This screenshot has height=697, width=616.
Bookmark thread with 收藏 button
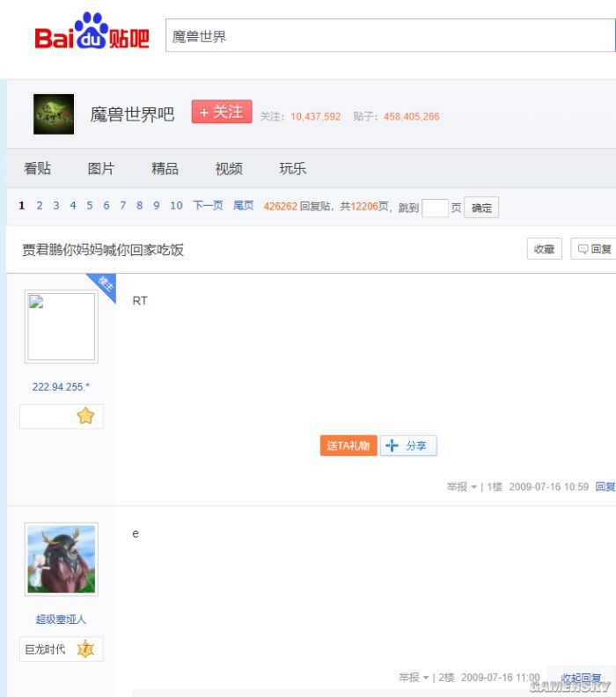click(x=545, y=249)
